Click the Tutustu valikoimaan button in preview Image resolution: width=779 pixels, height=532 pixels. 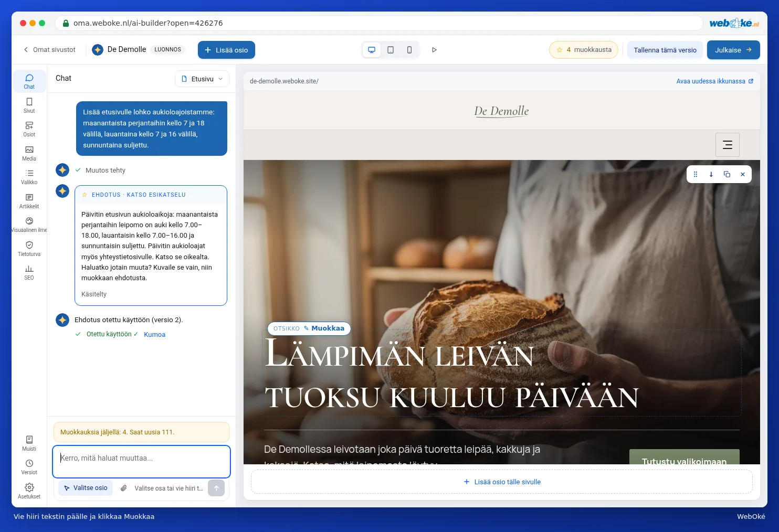685,457
